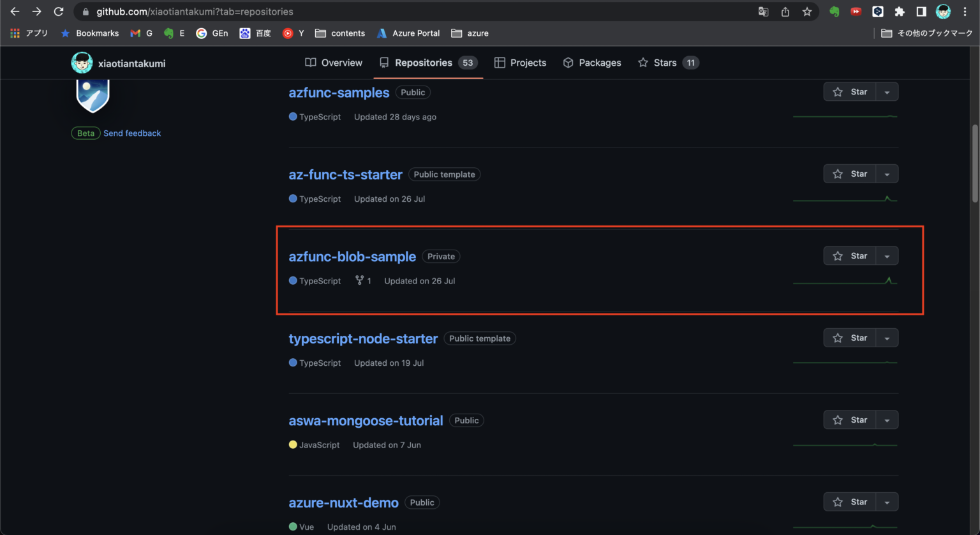Expand the star list dropdown for typescript-node-starter
This screenshot has width=980, height=535.
click(887, 338)
